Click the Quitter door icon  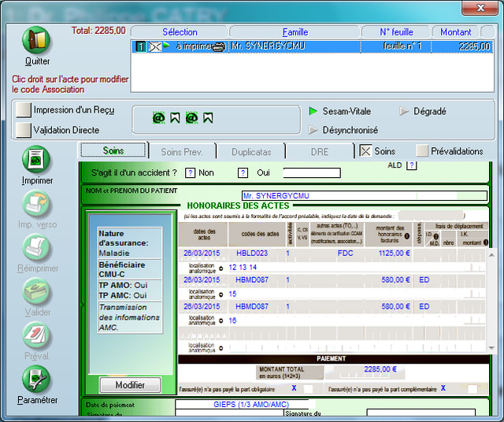pos(36,40)
